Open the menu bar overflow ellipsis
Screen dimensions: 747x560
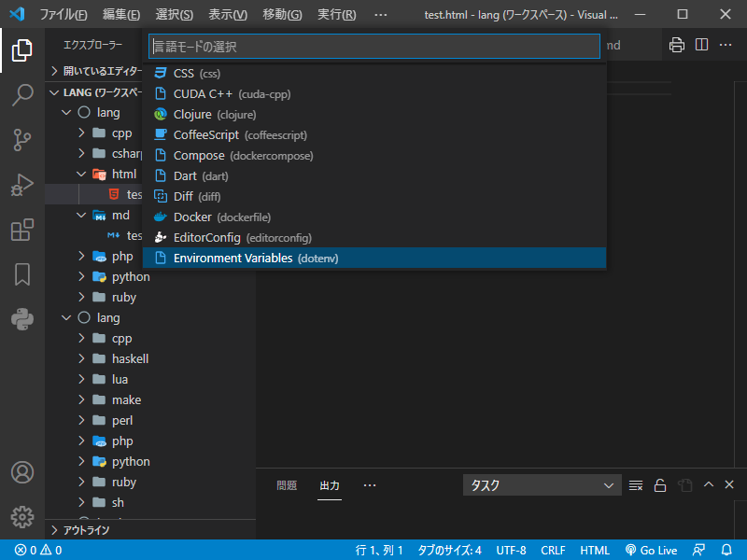(381, 14)
